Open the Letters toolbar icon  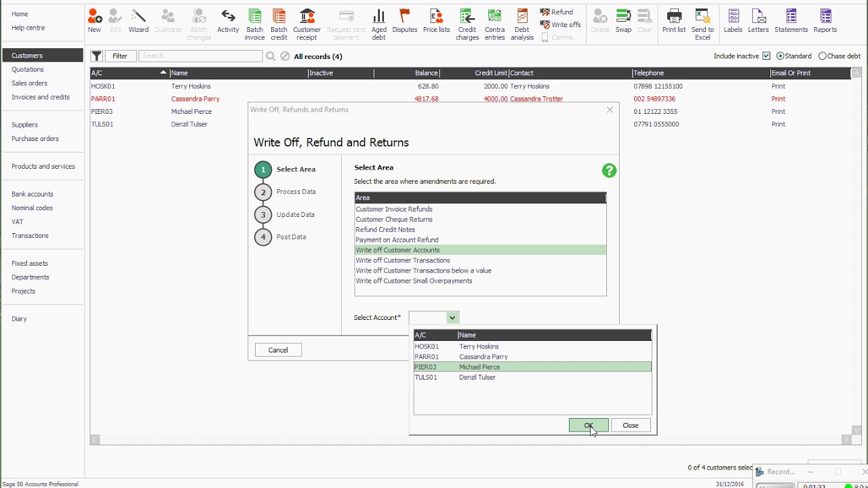(758, 21)
